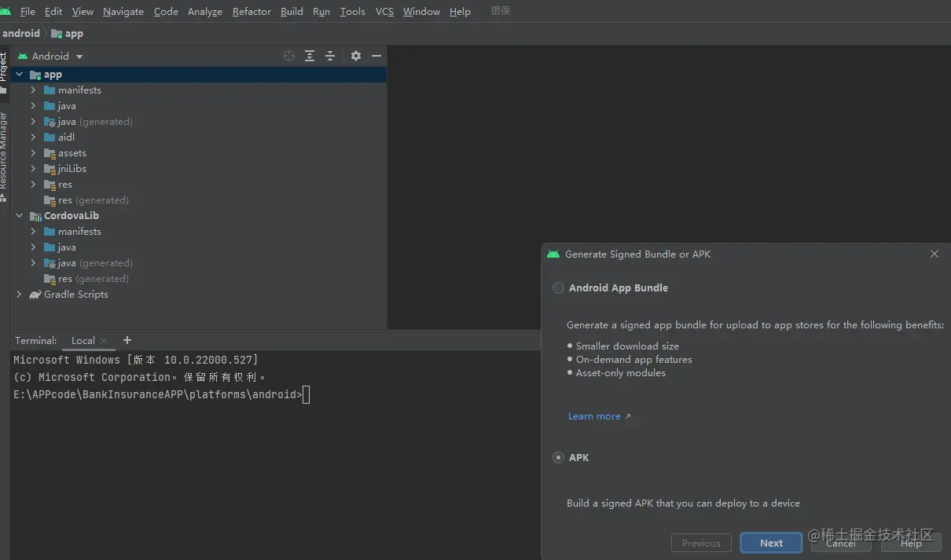The height and width of the screenshot is (560, 951).
Task: Open the Build menu
Action: 292,11
